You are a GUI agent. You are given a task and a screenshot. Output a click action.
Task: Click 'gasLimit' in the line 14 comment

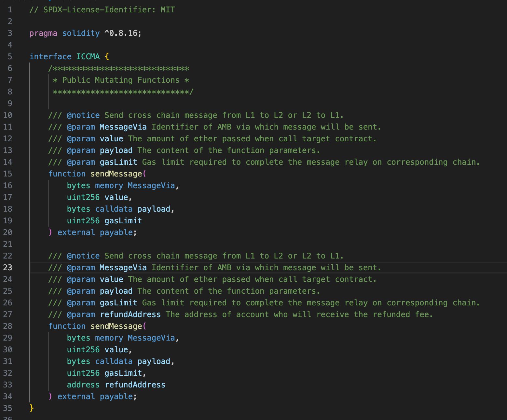click(x=118, y=162)
